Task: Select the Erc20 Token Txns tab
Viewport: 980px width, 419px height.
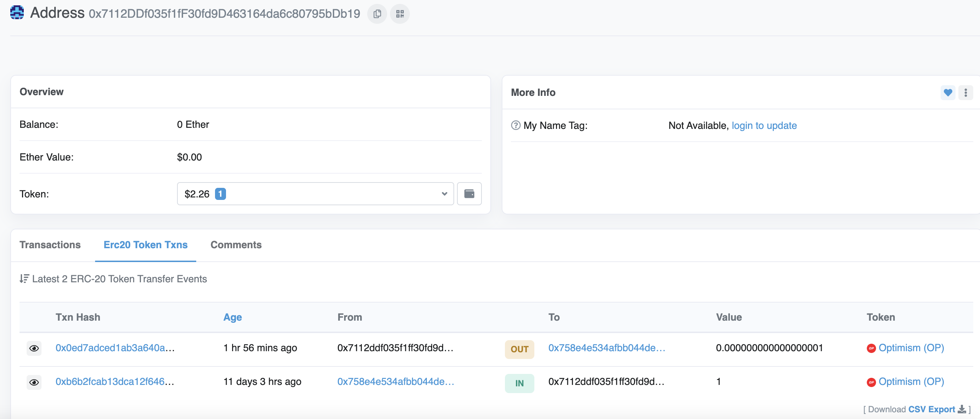Action: (x=146, y=245)
